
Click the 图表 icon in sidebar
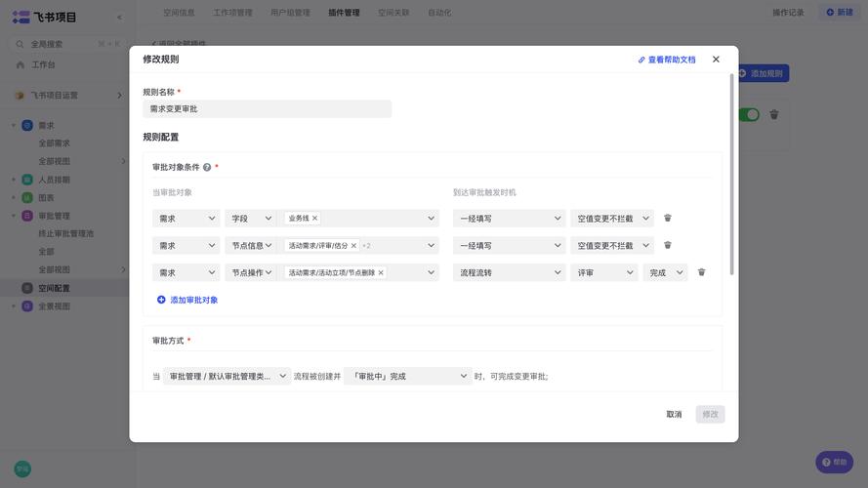tap(27, 197)
